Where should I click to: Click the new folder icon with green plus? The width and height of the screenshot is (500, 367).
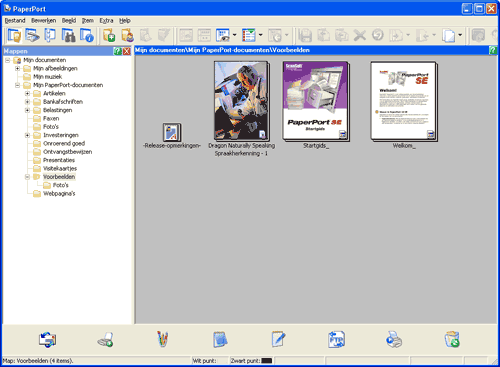[x=109, y=35]
